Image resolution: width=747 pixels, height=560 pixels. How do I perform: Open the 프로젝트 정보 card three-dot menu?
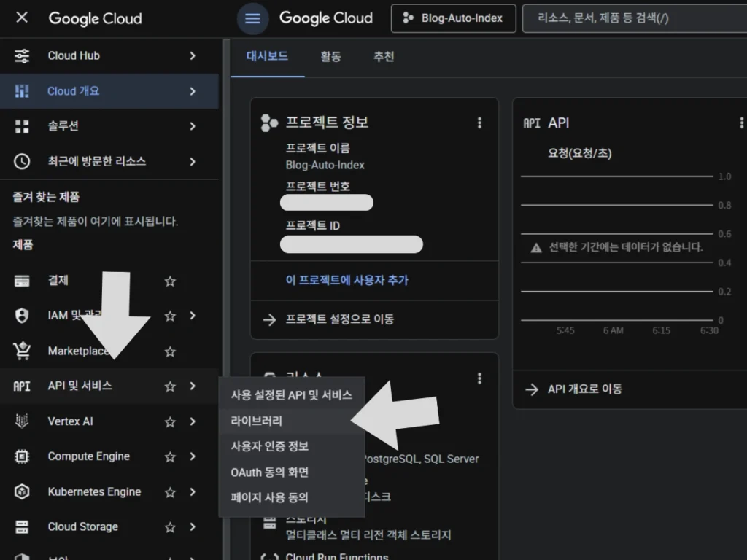[480, 122]
